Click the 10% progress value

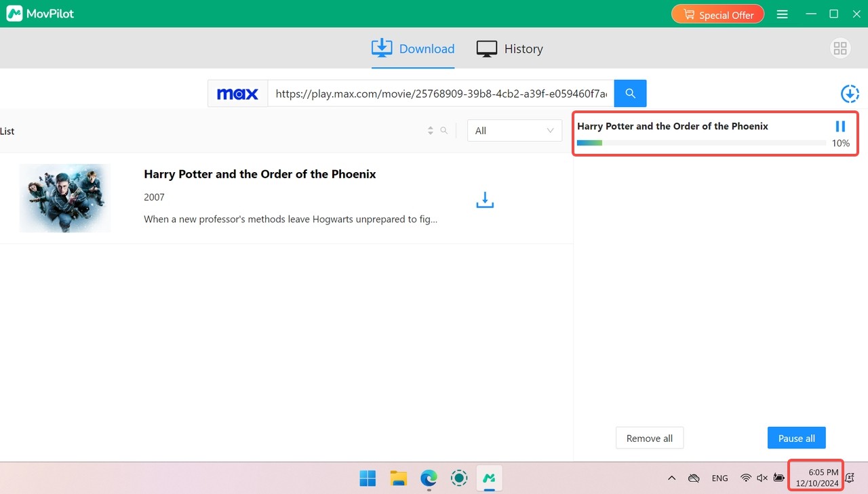(841, 143)
